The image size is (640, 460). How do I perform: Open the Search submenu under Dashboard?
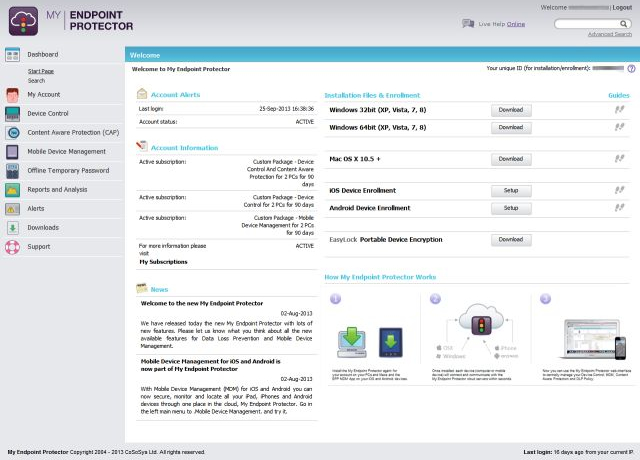click(x=36, y=81)
